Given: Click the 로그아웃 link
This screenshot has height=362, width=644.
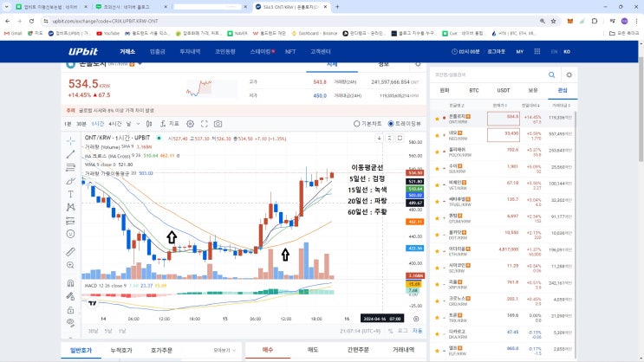Looking at the screenshot, I should pos(496,51).
